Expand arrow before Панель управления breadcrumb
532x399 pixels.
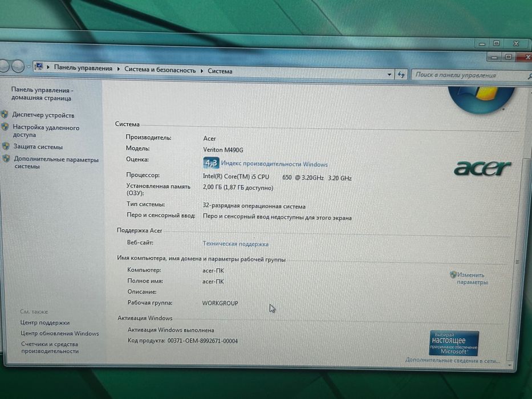pyautogui.click(x=48, y=67)
